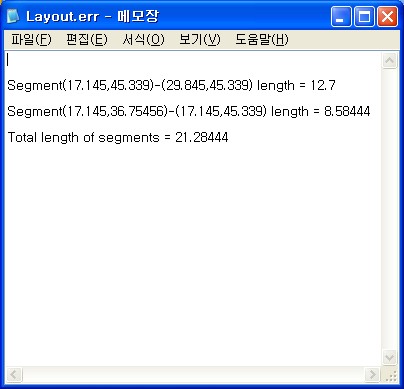
Task: Click the horizontal scrollbar right arrow
Action: click(x=372, y=374)
